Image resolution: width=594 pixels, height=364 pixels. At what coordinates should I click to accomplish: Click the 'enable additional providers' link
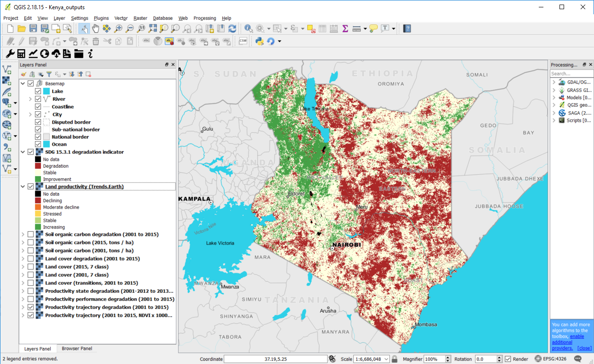562,342
